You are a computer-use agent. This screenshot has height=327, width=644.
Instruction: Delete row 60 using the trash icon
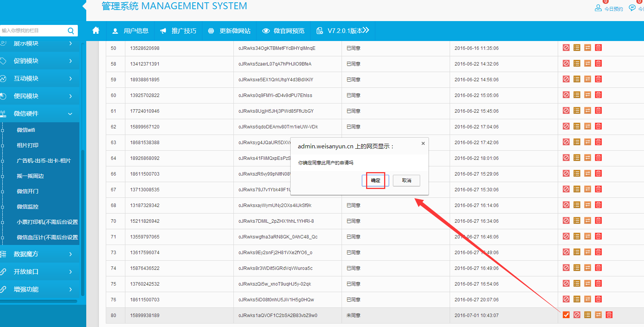coord(598,95)
